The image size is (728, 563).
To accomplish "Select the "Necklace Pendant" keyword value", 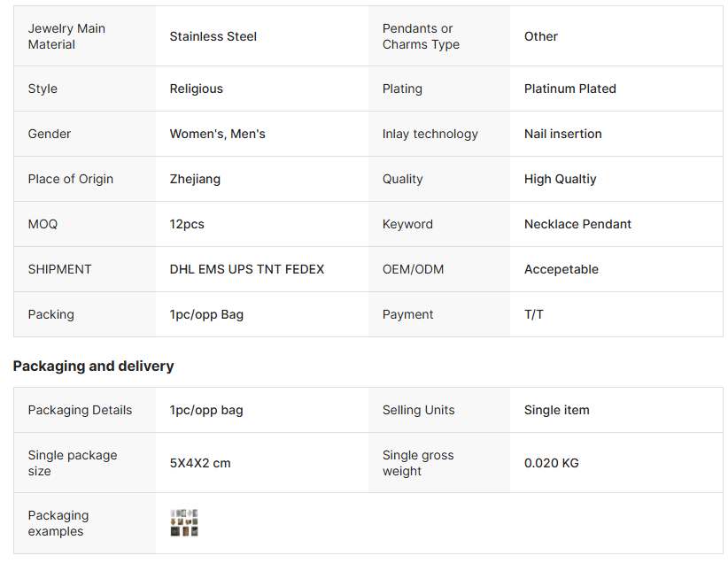I will coord(577,224).
